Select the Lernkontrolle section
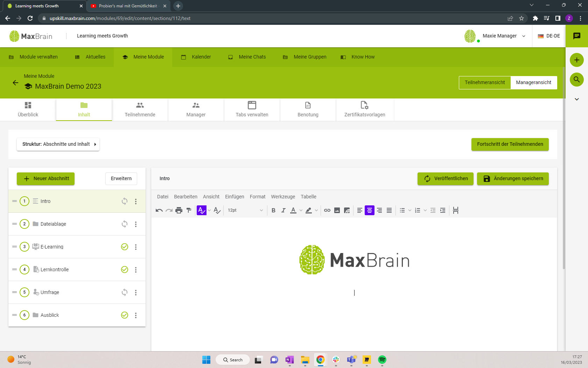The height and width of the screenshot is (368, 588). click(x=77, y=270)
